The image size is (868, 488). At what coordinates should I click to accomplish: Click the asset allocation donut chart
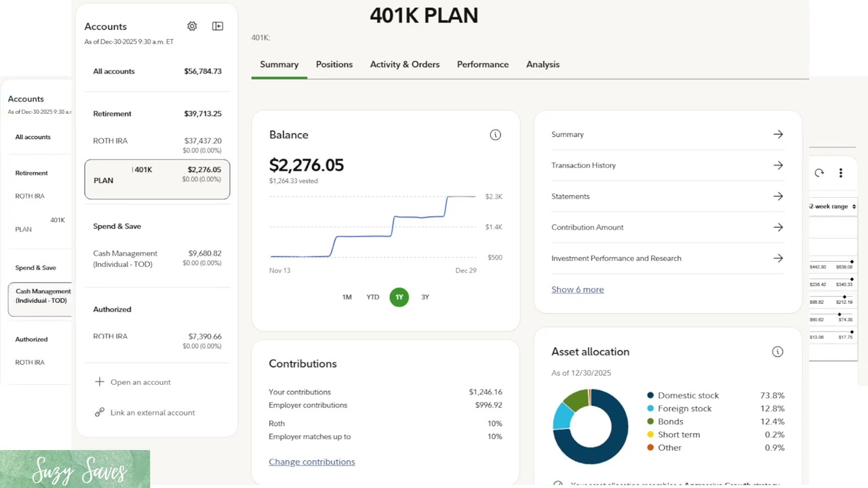591,426
